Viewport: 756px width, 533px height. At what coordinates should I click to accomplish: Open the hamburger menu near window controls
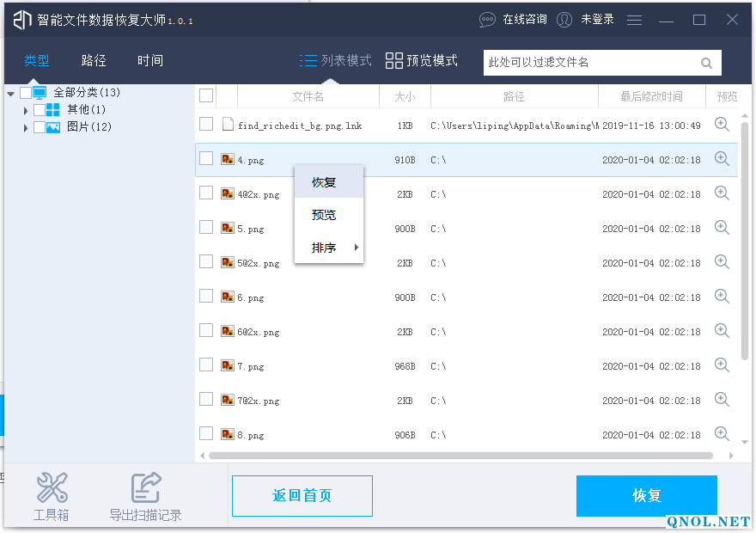634,19
